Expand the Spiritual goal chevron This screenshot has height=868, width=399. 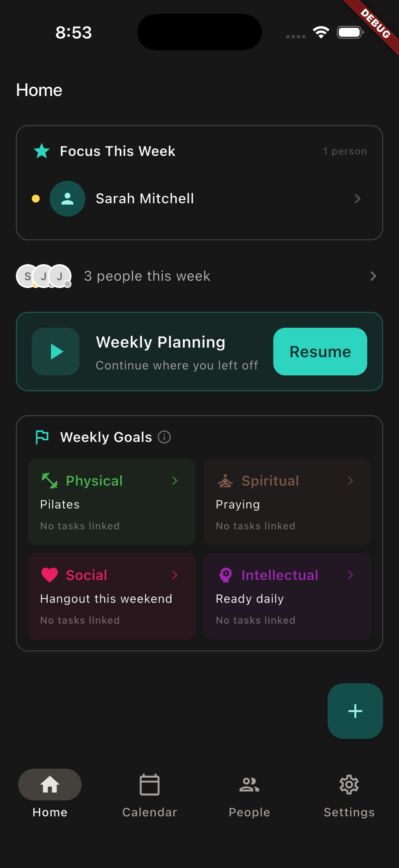point(350,481)
